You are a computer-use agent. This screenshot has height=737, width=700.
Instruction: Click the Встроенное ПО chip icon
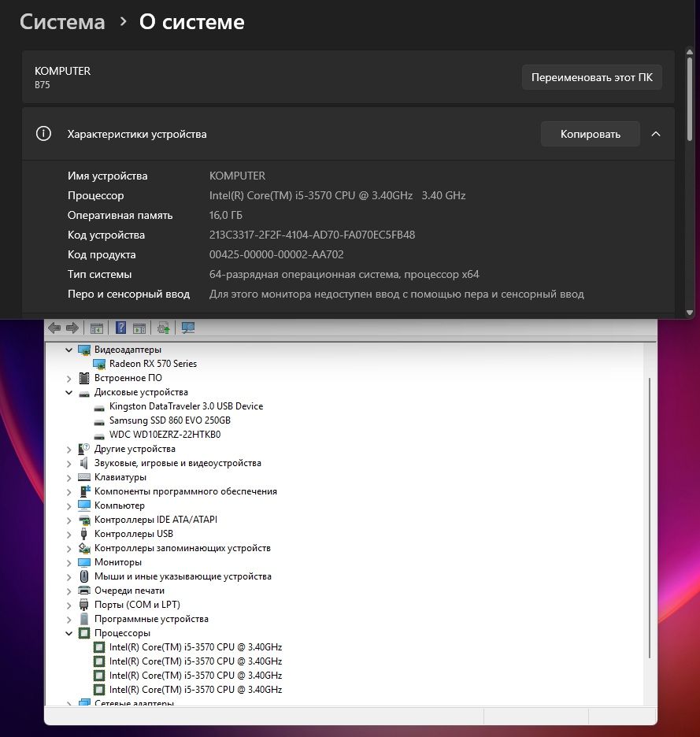click(84, 378)
